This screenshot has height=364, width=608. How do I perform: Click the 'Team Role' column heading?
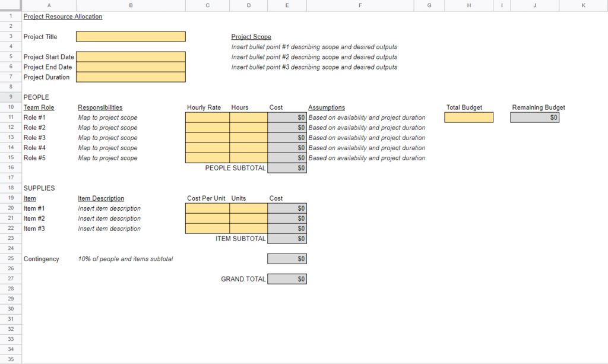(x=39, y=107)
